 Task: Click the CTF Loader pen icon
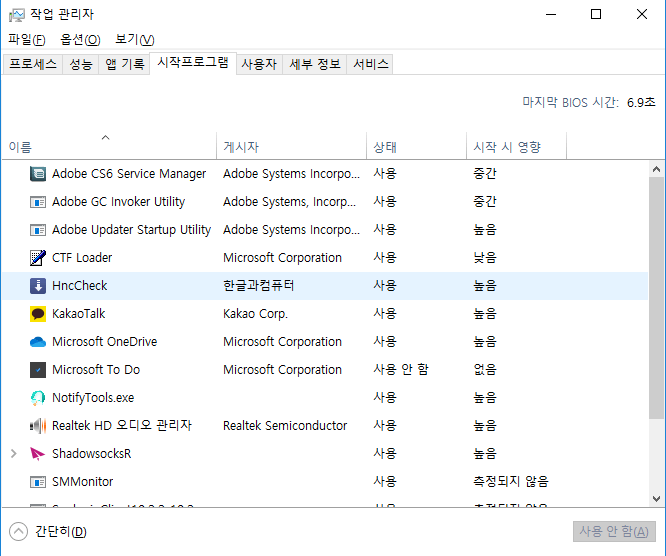(38, 258)
